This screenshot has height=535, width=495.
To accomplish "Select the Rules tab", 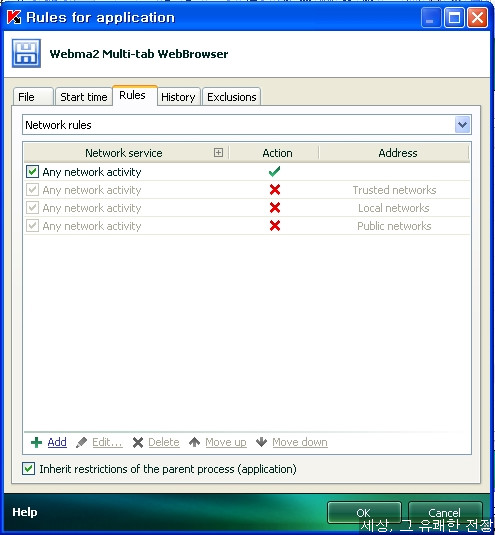I will pos(135,95).
